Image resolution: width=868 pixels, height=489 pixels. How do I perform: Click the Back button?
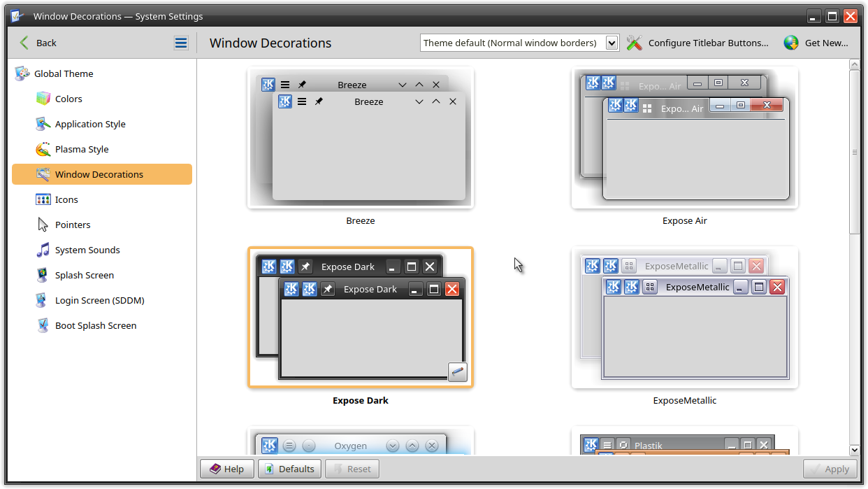coord(38,43)
